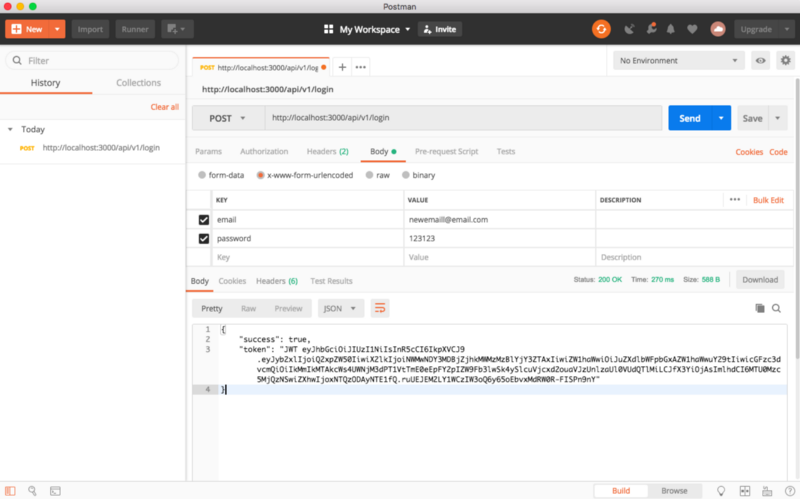Click the request URL input field
This screenshot has height=499, width=800.
coord(460,118)
